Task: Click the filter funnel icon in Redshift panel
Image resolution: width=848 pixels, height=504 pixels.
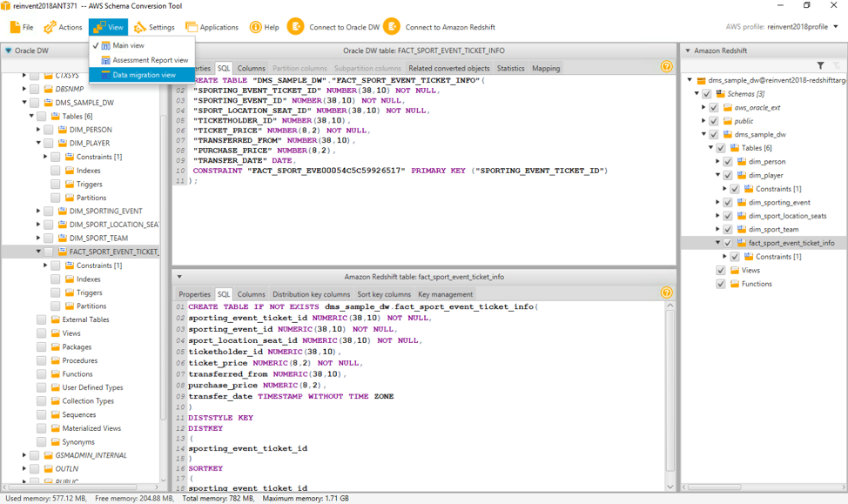Action: [820, 65]
